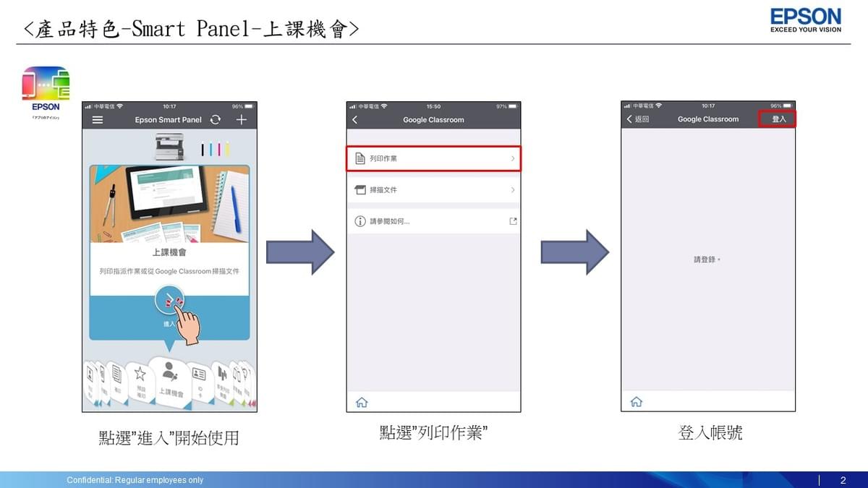Tap the battery icon in Epson Smart Panel status bar

tap(250, 106)
